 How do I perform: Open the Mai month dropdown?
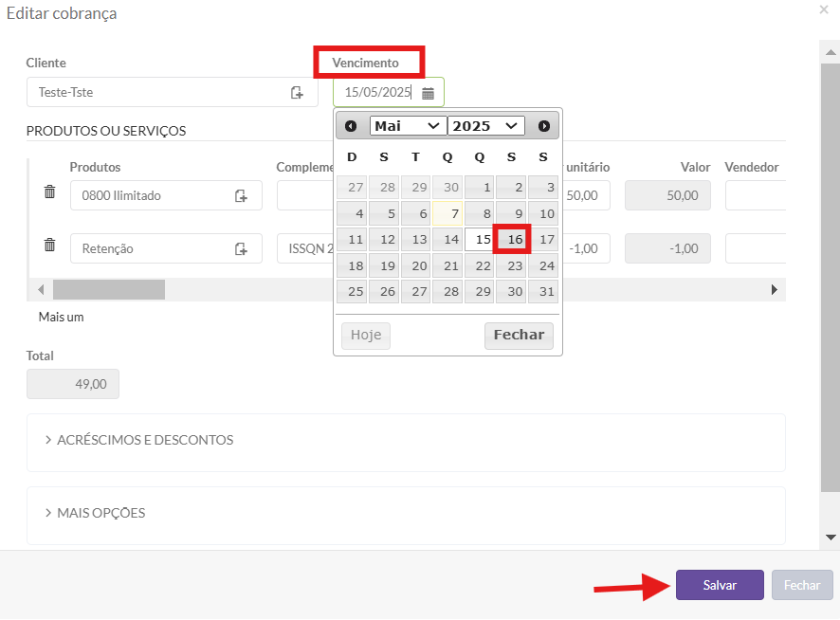(408, 126)
